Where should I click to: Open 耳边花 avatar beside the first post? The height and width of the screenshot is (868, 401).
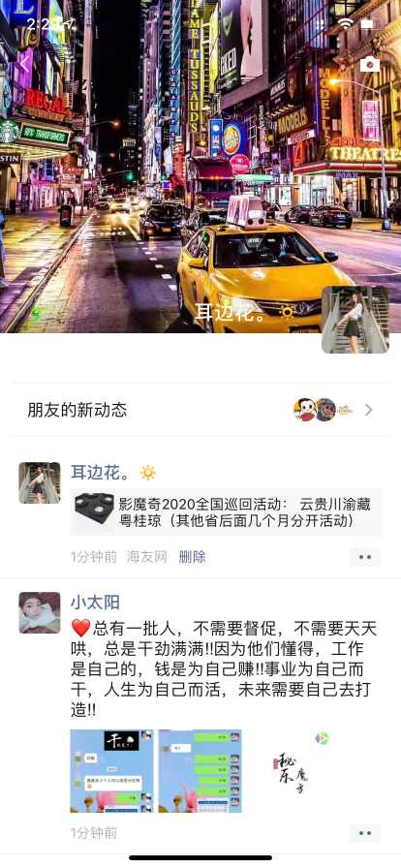[x=40, y=482]
